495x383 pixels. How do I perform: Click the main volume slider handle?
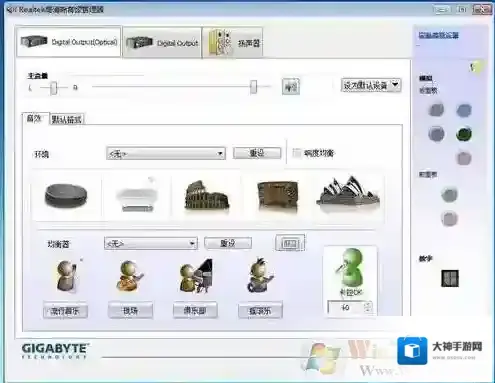tap(254, 87)
